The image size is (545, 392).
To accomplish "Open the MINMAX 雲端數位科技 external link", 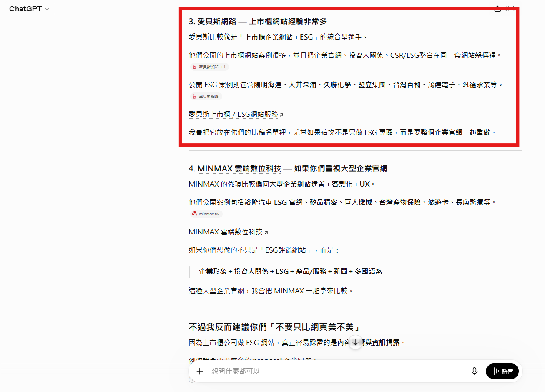I will point(229,232).
